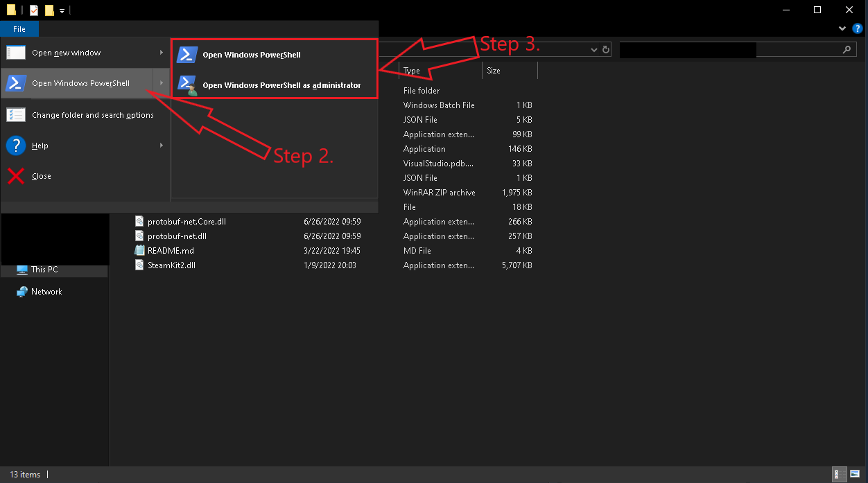Open the address bar history dropdown
Viewport: 868px width, 483px height.
click(x=594, y=50)
